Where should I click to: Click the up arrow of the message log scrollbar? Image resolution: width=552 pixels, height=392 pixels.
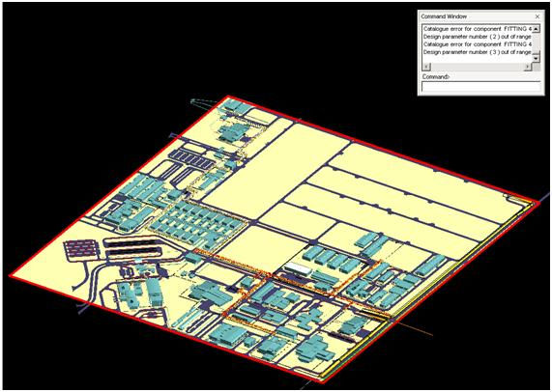pos(536,28)
